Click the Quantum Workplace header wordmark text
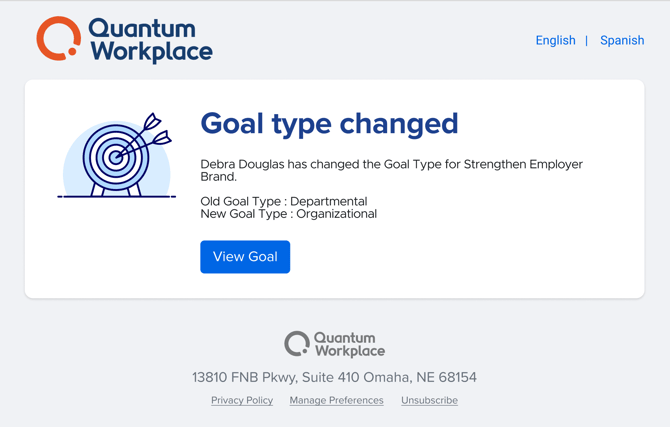670x427 pixels. (150, 40)
